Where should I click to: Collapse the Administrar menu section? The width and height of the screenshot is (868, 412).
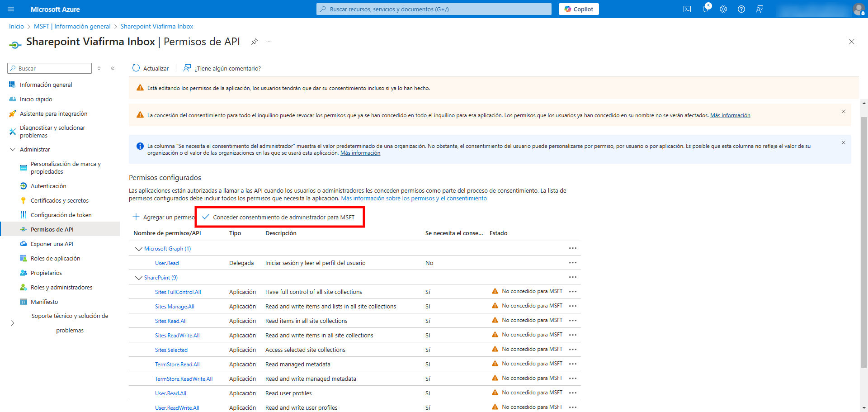click(x=13, y=150)
